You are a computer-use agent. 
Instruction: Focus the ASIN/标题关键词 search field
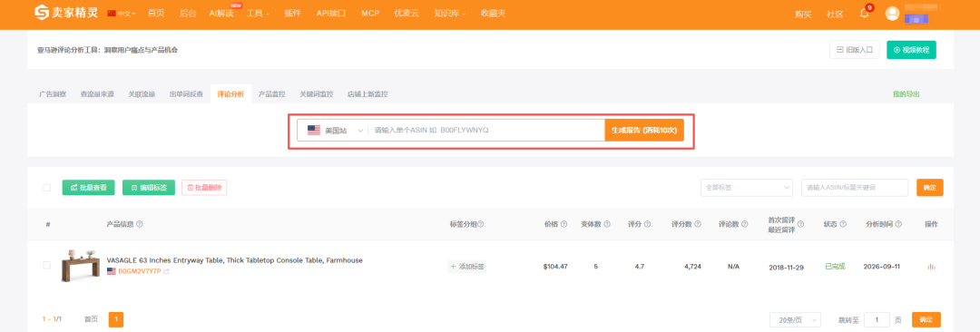point(855,188)
